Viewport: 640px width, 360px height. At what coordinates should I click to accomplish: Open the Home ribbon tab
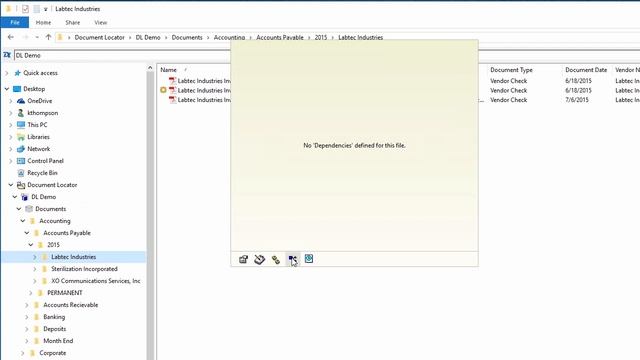(43, 22)
